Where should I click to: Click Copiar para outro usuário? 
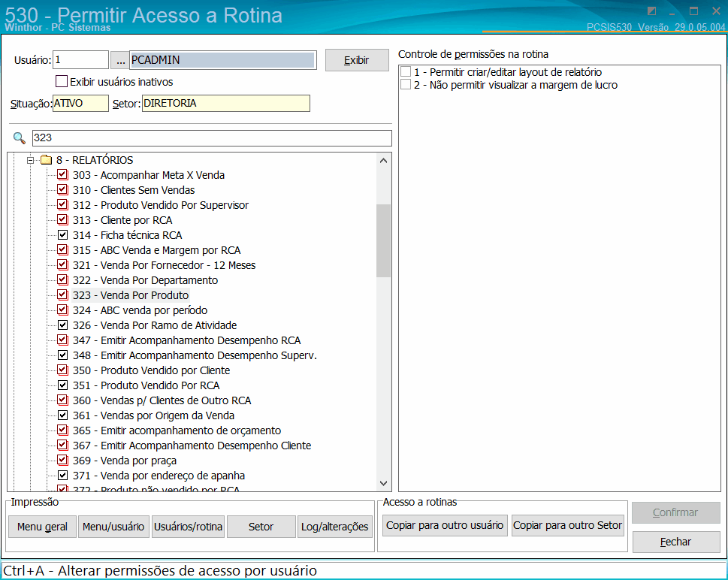[445, 525]
